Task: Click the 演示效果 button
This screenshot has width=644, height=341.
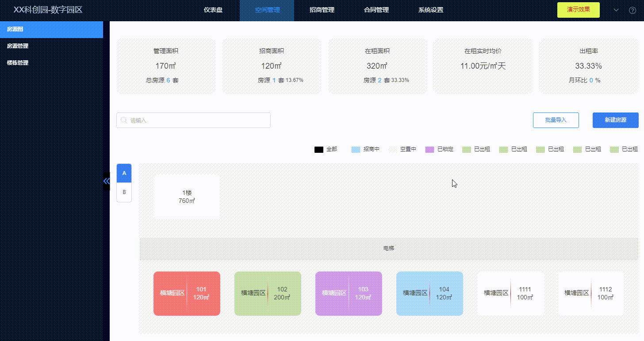Action: pos(579,10)
